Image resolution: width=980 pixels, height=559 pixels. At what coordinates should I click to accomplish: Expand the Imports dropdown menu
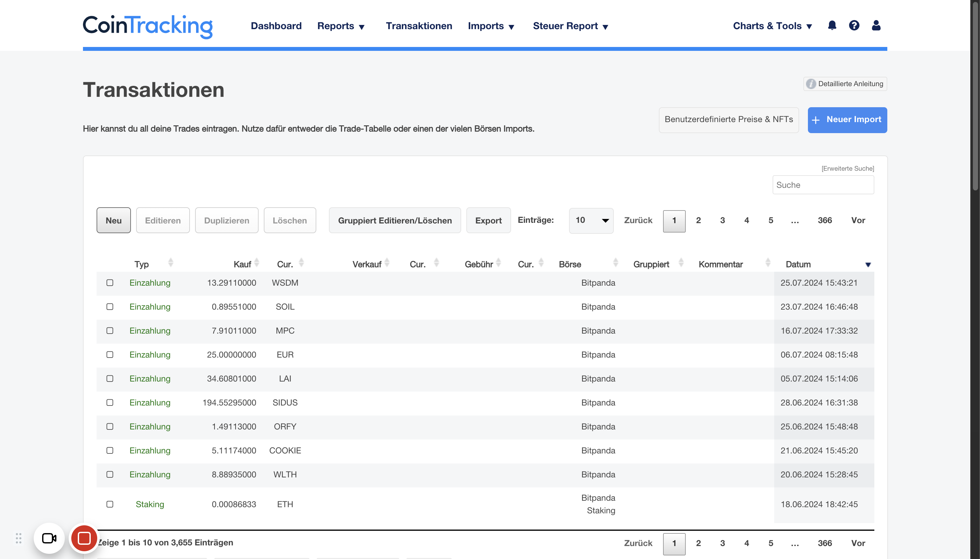click(491, 26)
